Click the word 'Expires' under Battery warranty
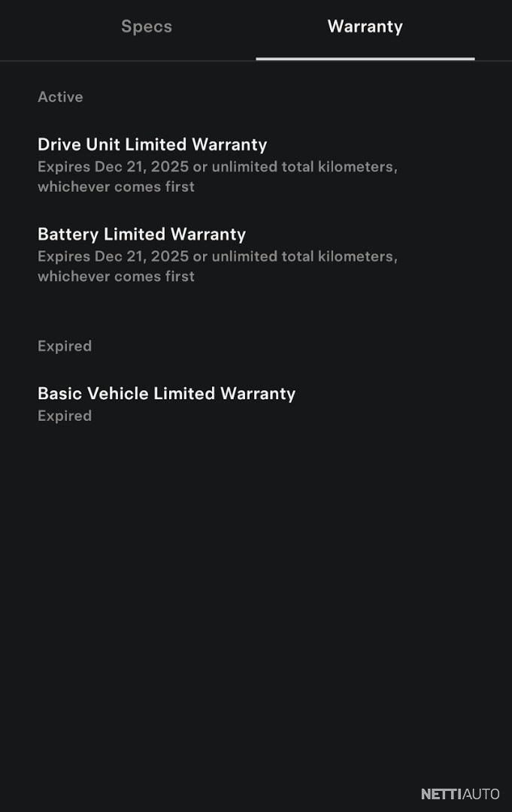The height and width of the screenshot is (812, 512). coord(64,256)
